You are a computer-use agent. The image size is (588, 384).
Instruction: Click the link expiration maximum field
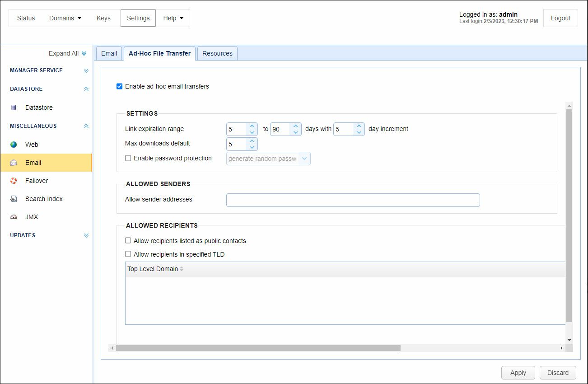point(280,129)
